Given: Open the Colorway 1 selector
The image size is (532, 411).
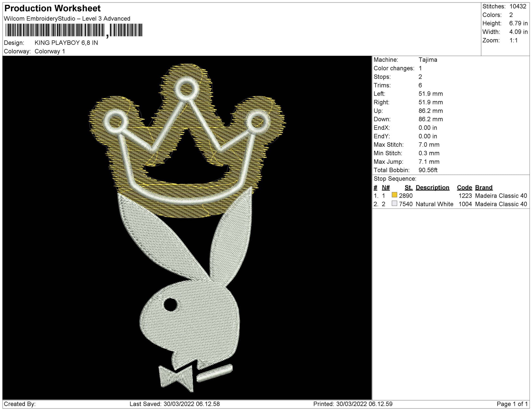Looking at the screenshot, I should [49, 51].
